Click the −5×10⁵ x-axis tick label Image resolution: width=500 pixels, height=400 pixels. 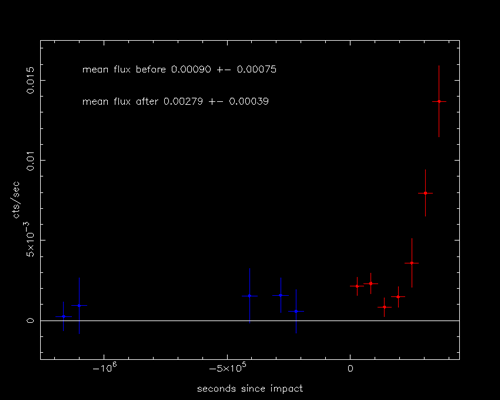227,368
